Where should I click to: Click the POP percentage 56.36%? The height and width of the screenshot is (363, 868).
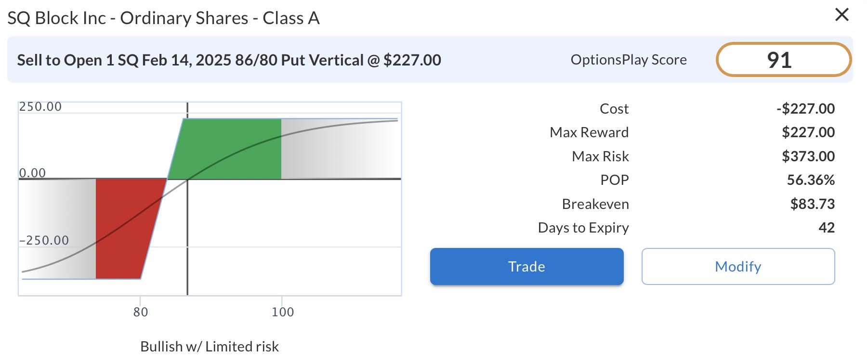pyautogui.click(x=810, y=180)
